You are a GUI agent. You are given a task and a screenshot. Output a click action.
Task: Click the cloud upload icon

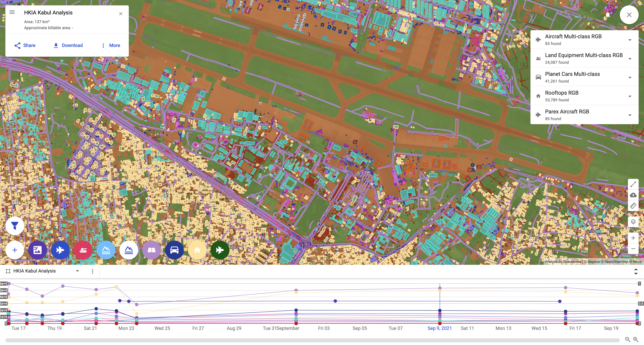(633, 195)
